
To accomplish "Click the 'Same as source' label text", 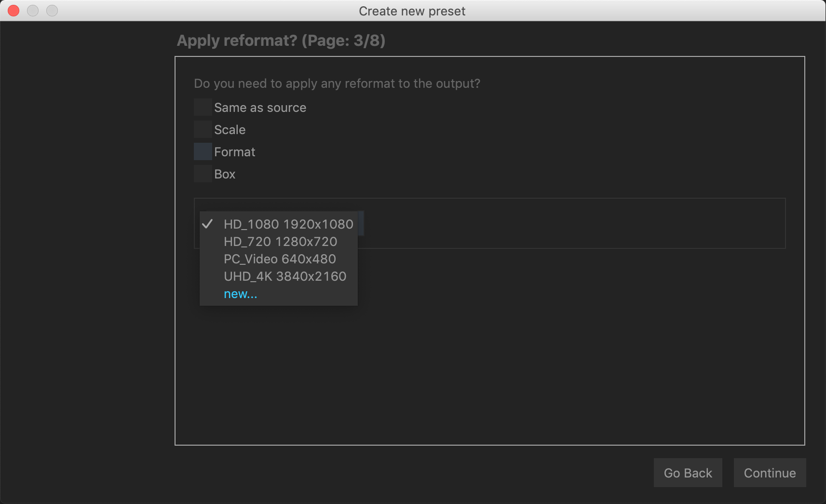I will tap(260, 108).
